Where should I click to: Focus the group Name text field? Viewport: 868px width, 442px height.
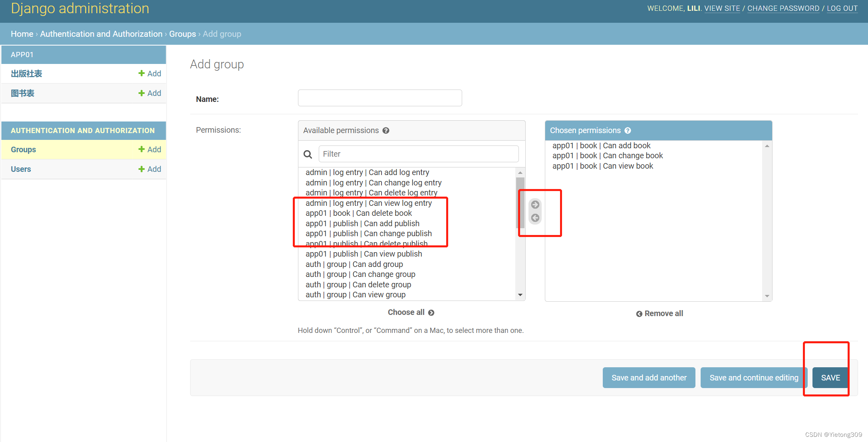pos(379,98)
